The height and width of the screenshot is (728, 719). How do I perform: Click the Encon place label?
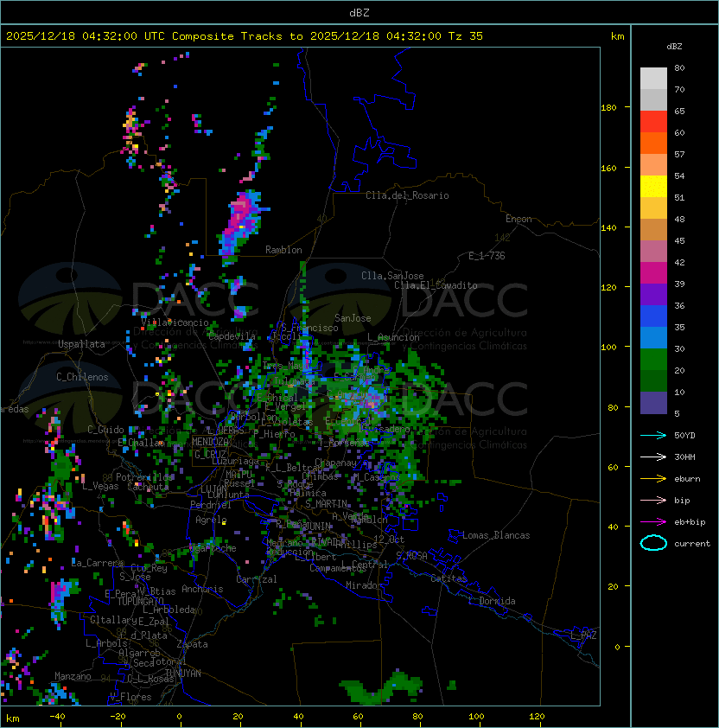(519, 219)
